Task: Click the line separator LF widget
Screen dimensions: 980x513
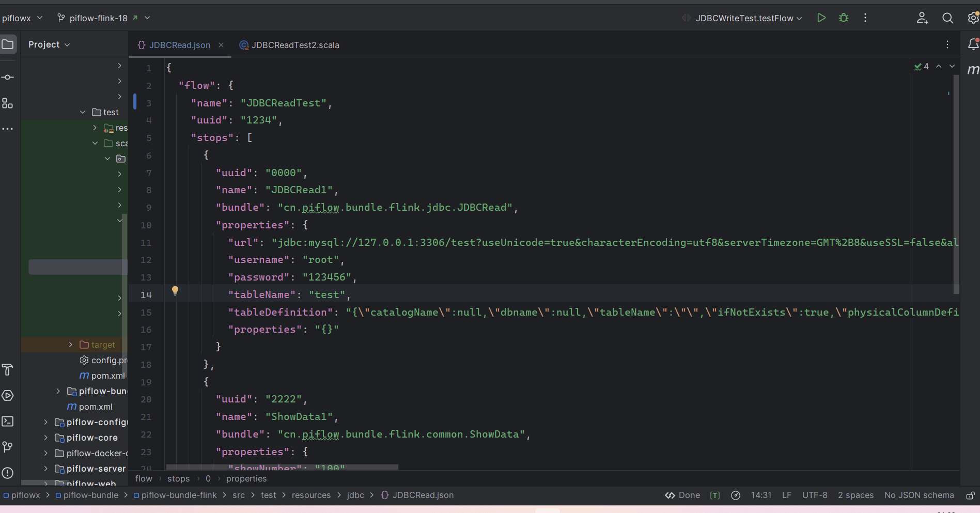Action: [x=786, y=495]
